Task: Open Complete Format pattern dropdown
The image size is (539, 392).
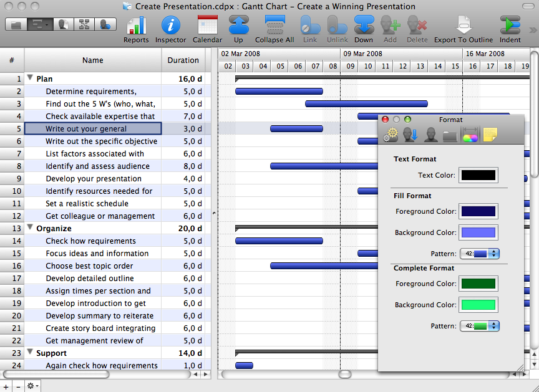Action: click(479, 326)
